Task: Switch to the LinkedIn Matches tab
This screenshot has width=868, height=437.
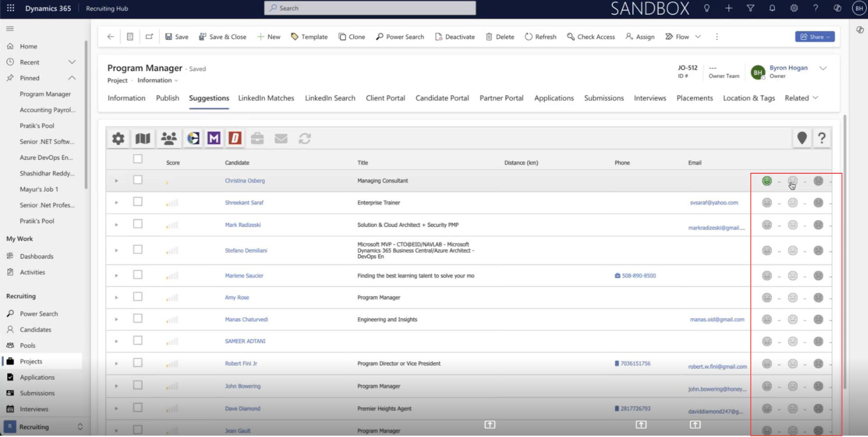Action: (266, 98)
